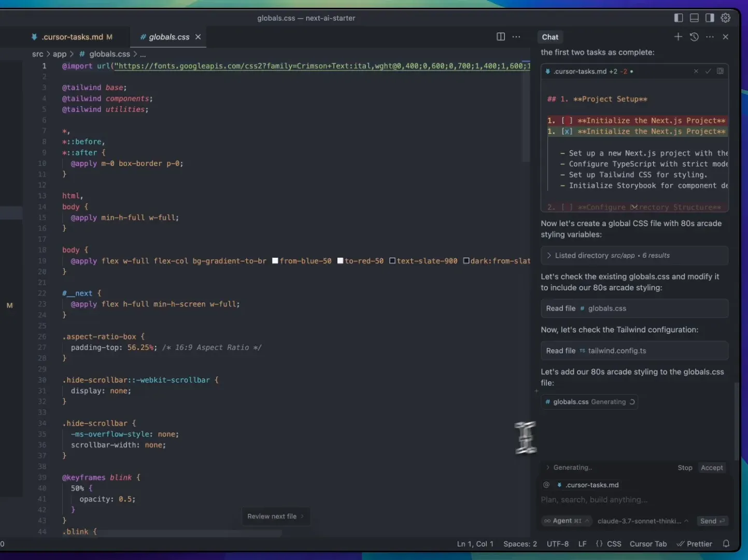Toggle the secondary sidebar layout icon
748x560 pixels.
click(x=710, y=18)
